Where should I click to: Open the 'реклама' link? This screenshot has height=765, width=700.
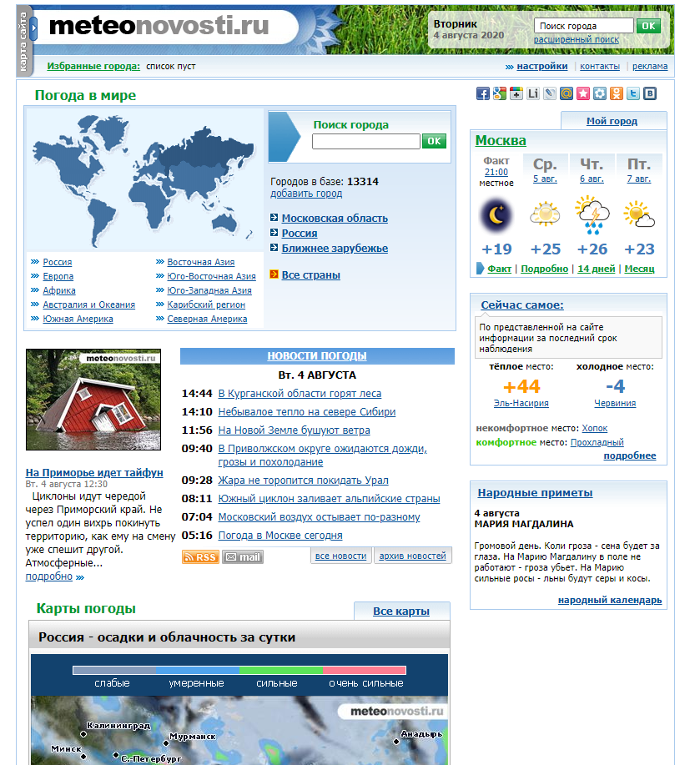pyautogui.click(x=650, y=67)
